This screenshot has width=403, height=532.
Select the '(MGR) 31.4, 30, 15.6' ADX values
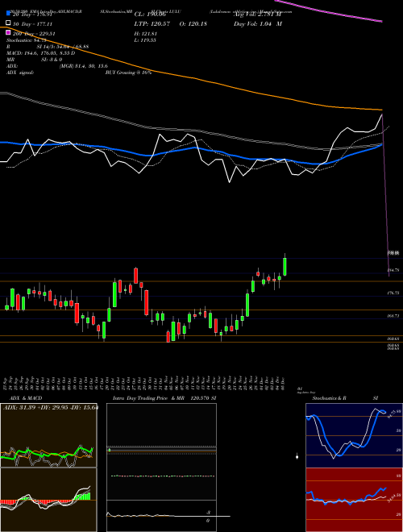pyautogui.click(x=84, y=66)
